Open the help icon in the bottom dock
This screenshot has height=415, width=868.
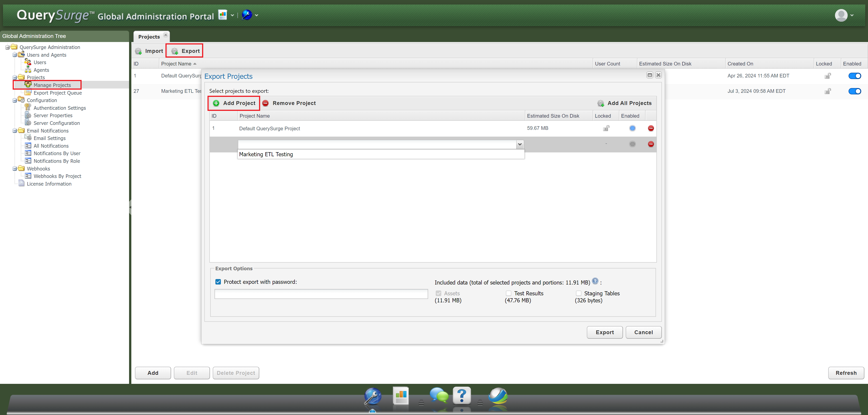462,396
